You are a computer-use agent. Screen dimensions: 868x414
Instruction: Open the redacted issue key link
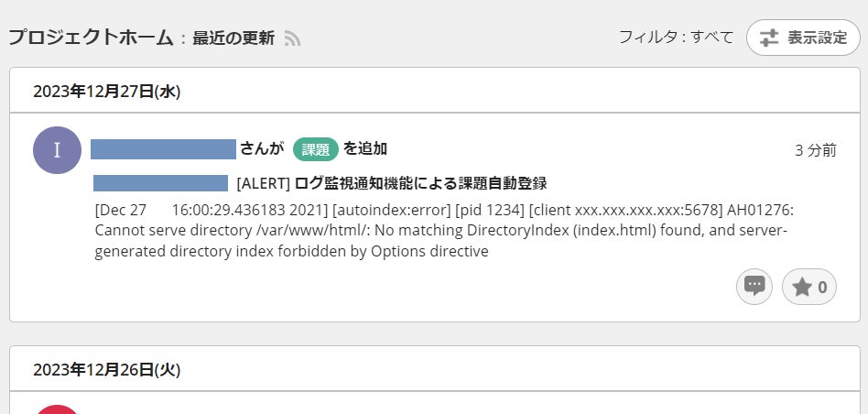(161, 182)
